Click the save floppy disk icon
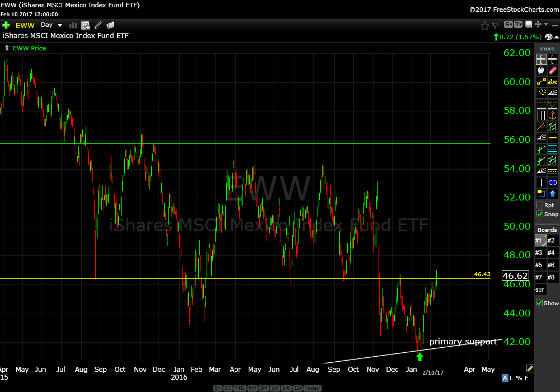The image size is (560, 392). pyautogui.click(x=528, y=25)
